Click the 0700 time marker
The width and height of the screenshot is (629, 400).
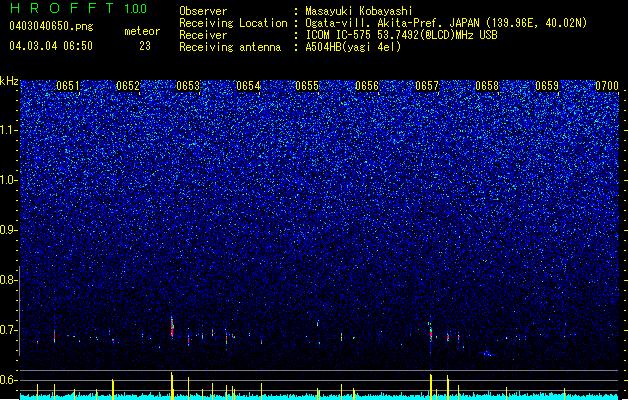click(x=607, y=86)
